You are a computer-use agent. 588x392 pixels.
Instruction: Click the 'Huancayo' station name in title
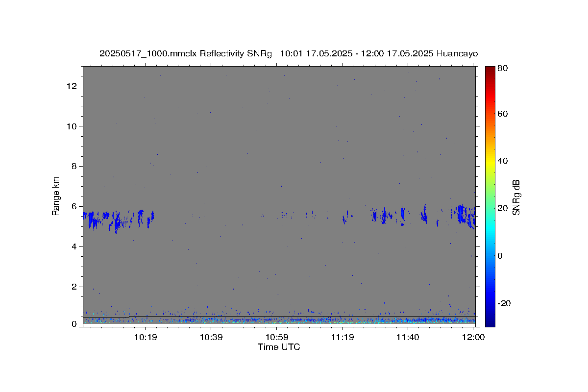pyautogui.click(x=457, y=54)
